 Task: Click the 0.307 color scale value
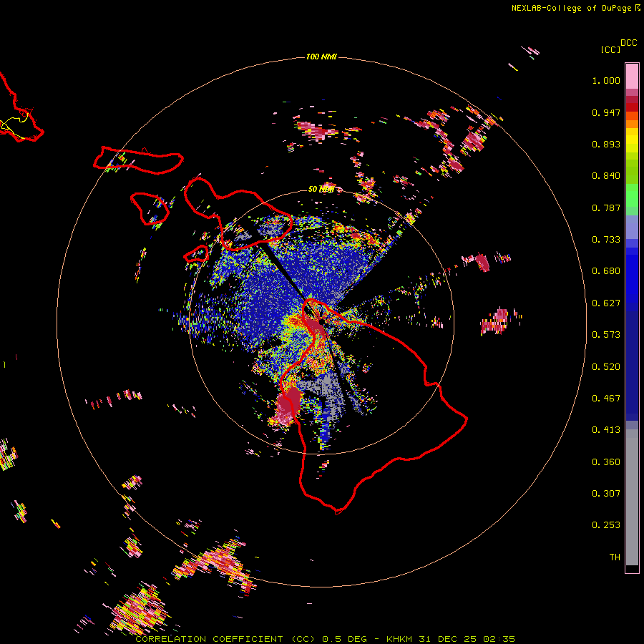tap(606, 494)
